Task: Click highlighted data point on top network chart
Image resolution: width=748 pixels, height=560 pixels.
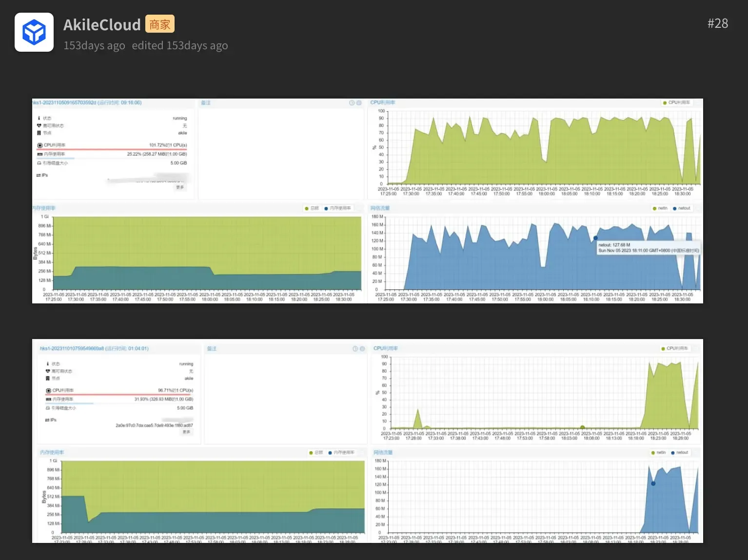Action: pos(595,238)
